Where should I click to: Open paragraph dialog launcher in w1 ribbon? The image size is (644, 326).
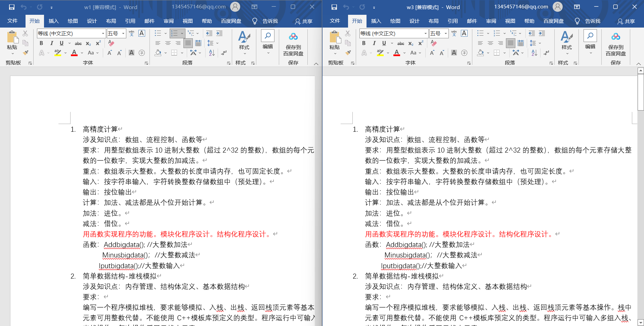click(229, 63)
